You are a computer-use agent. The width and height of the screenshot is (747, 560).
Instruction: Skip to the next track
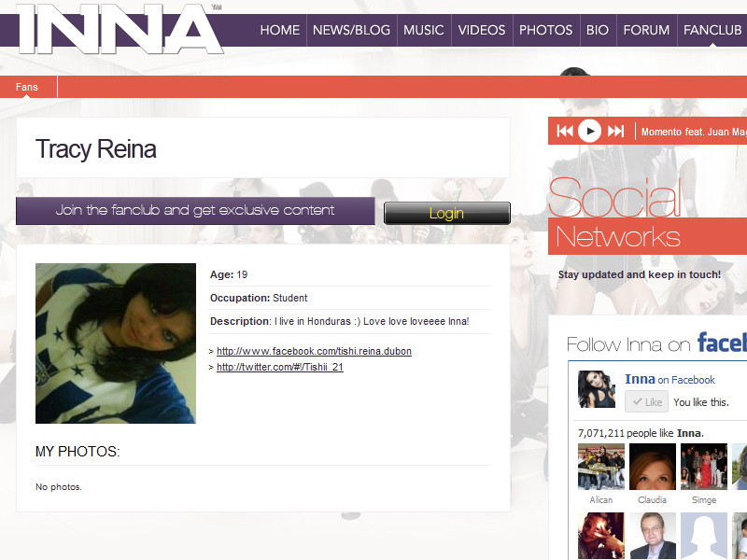click(x=615, y=132)
